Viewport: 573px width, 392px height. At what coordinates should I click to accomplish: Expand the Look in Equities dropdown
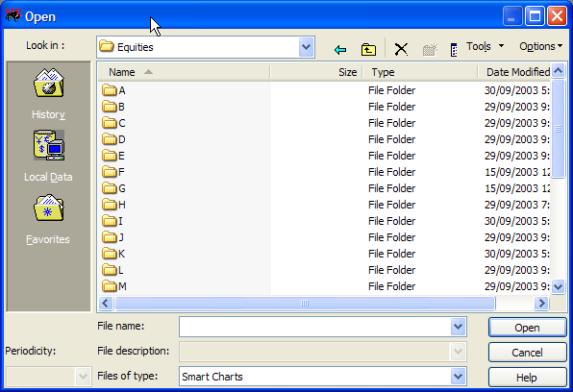tap(306, 47)
